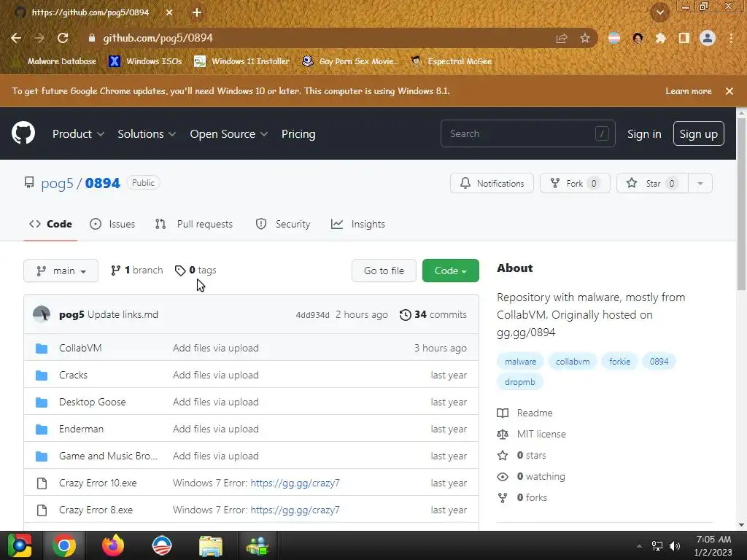Click the Sign up button
Image resolution: width=747 pixels, height=560 pixels.
pos(698,134)
